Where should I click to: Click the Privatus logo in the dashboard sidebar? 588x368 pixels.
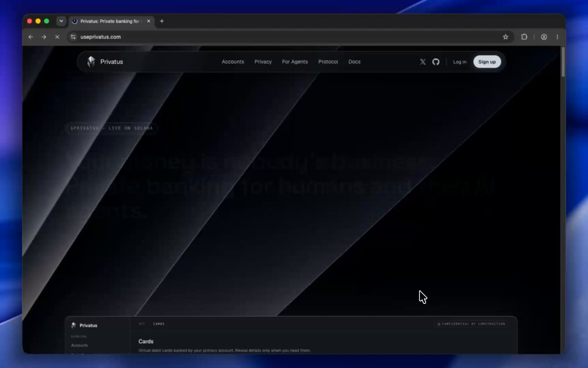point(84,325)
